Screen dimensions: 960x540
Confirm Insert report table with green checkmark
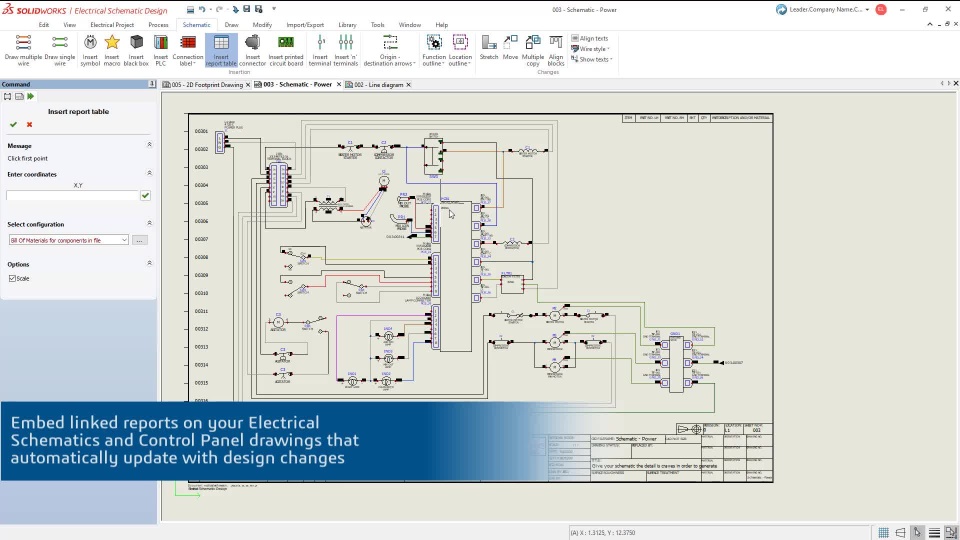pos(13,124)
